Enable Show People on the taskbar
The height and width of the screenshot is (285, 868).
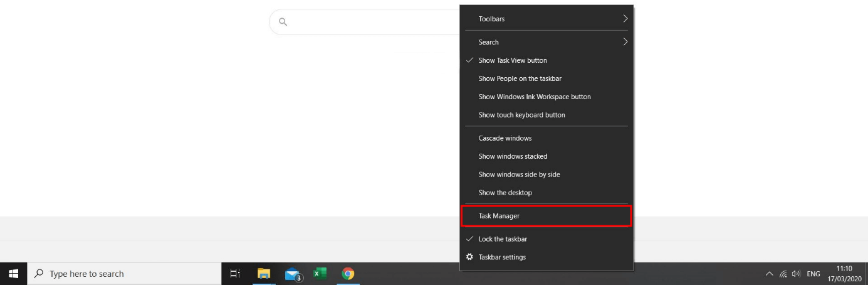(520, 78)
